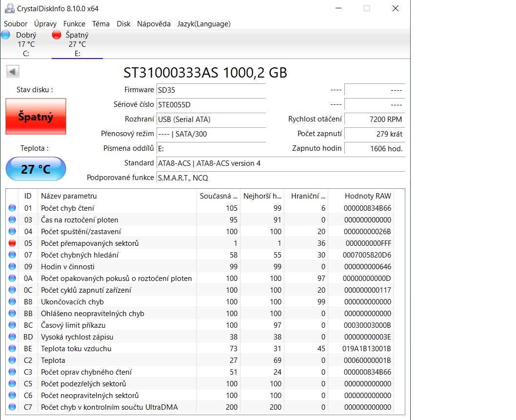The width and height of the screenshot is (516, 420).
Task: Select Počet chyb v kontrolním součtu UltraDMA
Action: tap(109, 407)
